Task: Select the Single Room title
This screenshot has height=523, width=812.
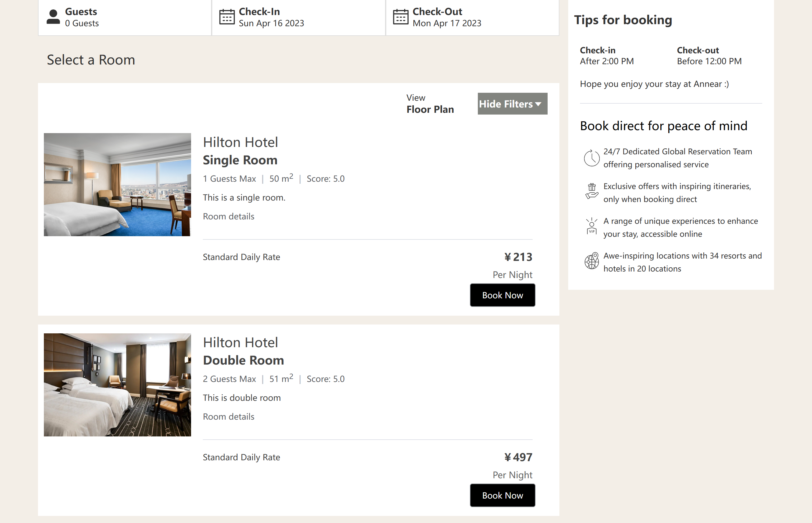Action: [240, 160]
